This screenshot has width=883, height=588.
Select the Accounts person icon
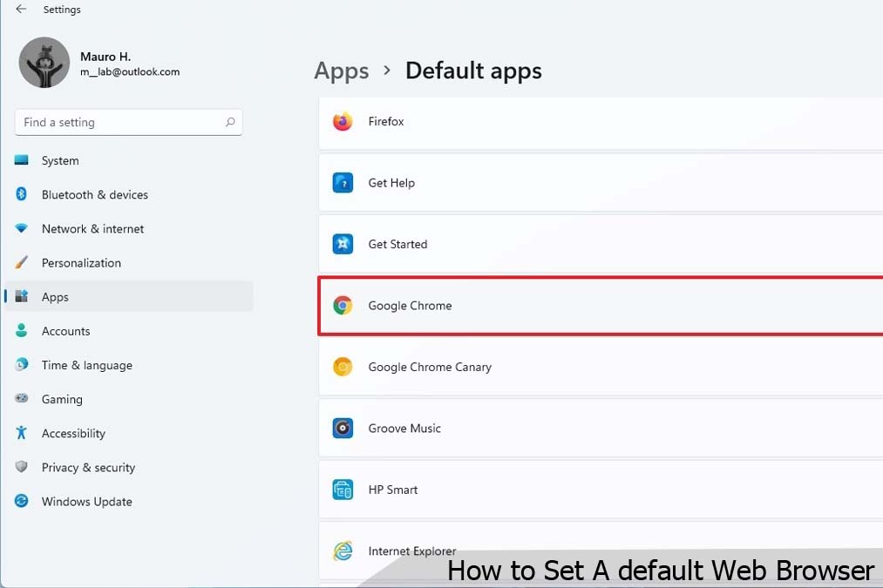point(22,330)
